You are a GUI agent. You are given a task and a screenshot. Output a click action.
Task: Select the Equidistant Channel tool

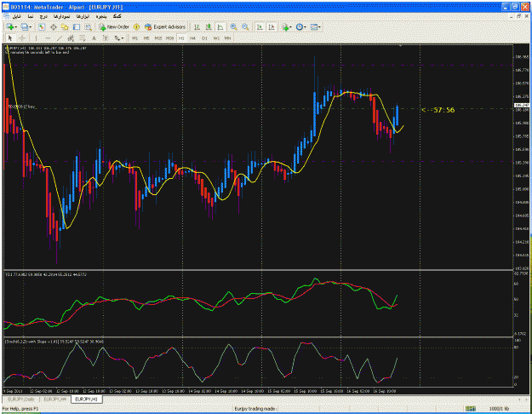point(71,38)
